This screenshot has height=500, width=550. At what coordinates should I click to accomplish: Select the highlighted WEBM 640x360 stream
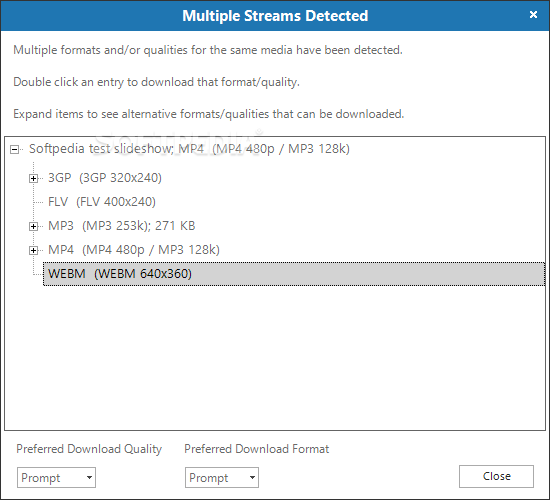point(294,274)
